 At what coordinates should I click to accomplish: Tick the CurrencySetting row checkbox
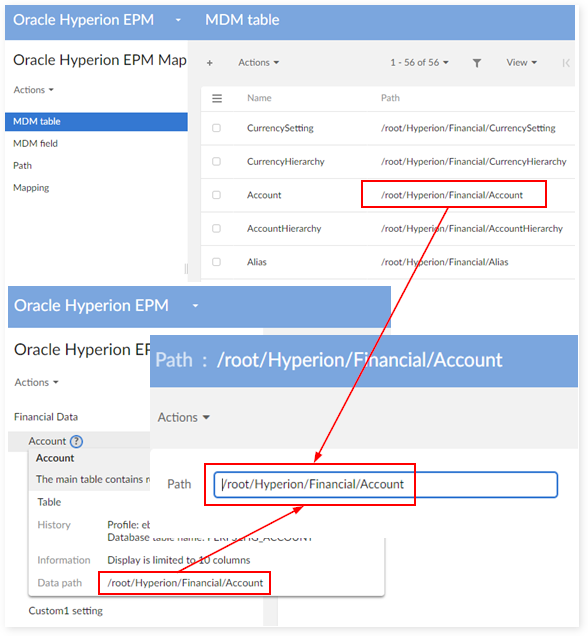coord(217,128)
